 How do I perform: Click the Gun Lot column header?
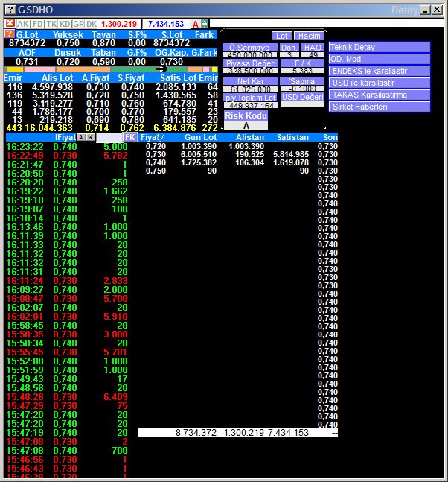click(x=200, y=137)
